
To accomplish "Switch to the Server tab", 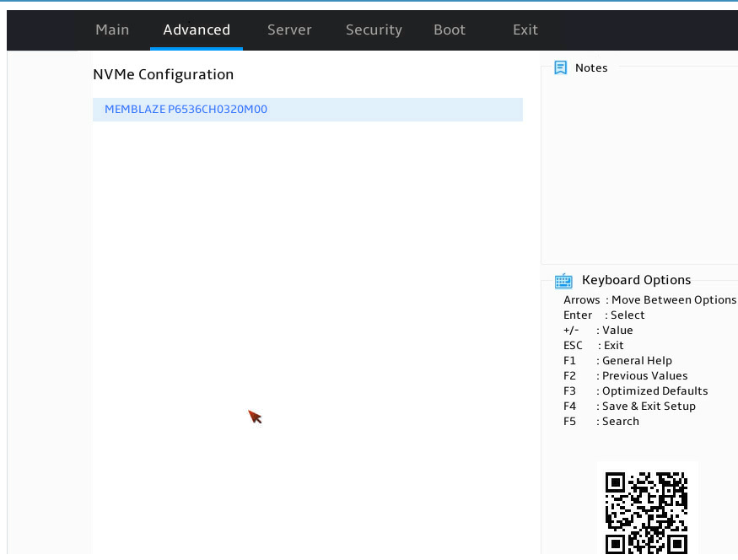I will (x=289, y=30).
